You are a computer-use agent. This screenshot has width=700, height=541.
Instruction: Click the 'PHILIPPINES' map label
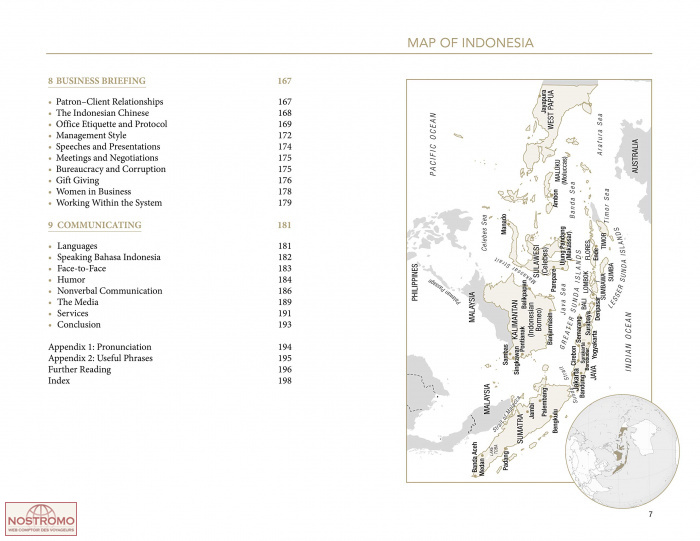(415, 282)
